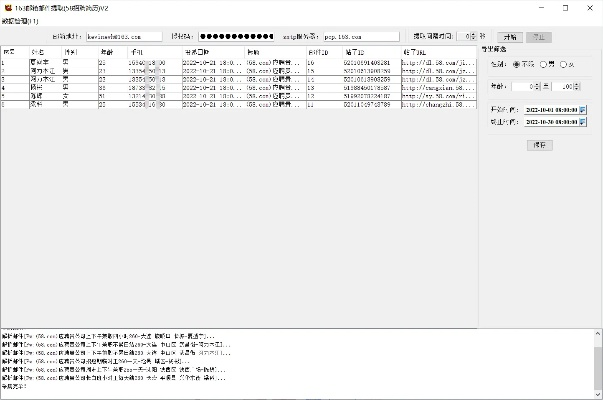Select the unlimited gender radio option
Viewport: 603px width, 400px height.
516,65
